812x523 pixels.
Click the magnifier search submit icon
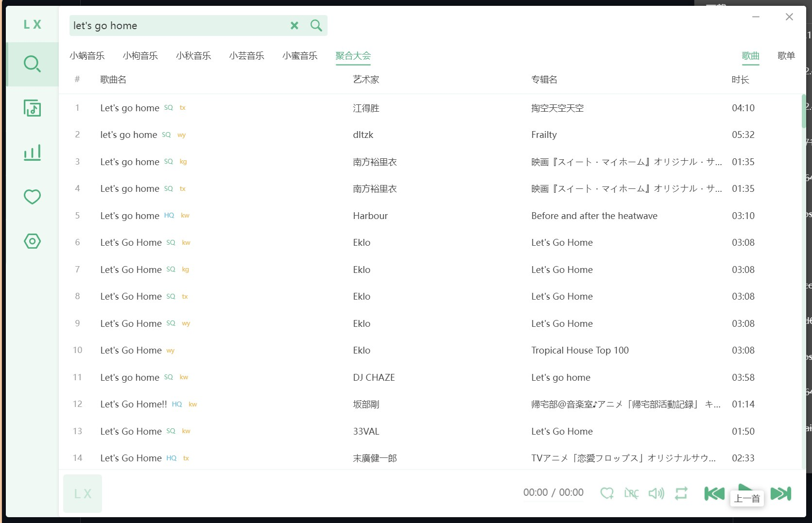[316, 26]
